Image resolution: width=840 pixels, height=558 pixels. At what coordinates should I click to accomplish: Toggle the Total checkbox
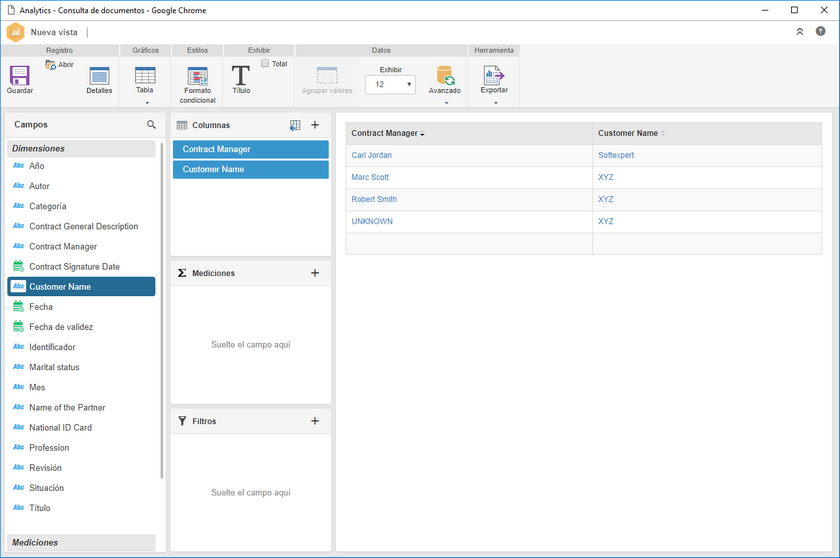pos(265,63)
